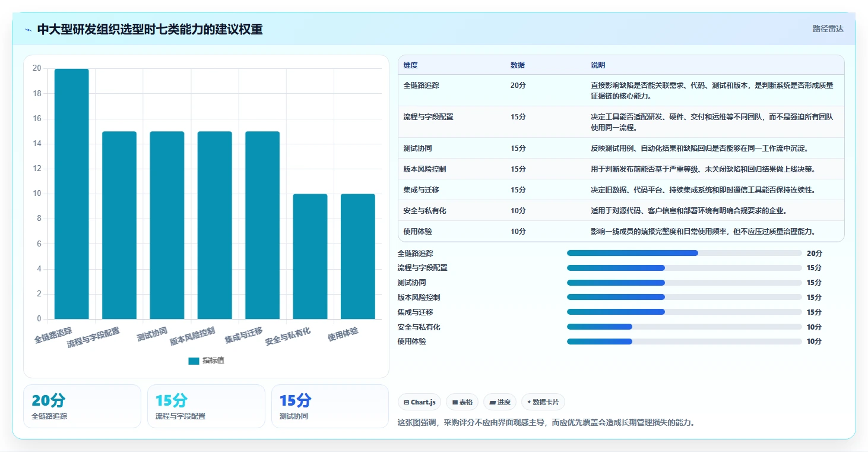Select the 表格 tag chip

pyautogui.click(x=462, y=402)
